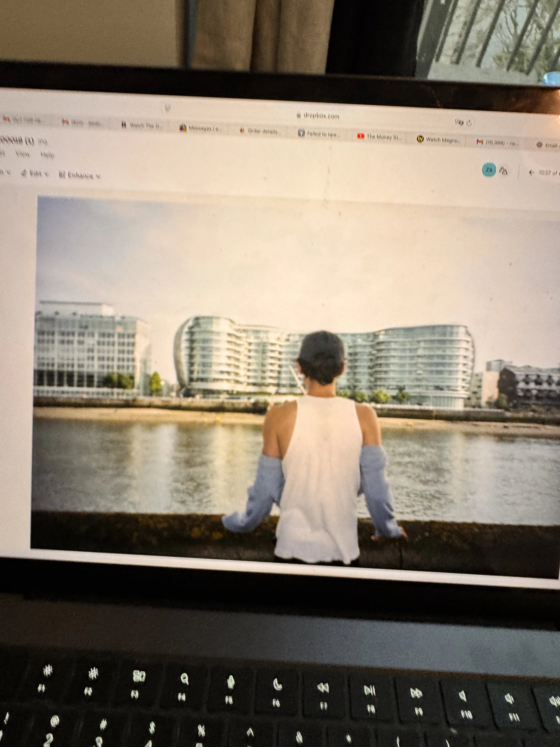
Task: Click the lock icon beside dropbox.com
Action: pos(298,115)
